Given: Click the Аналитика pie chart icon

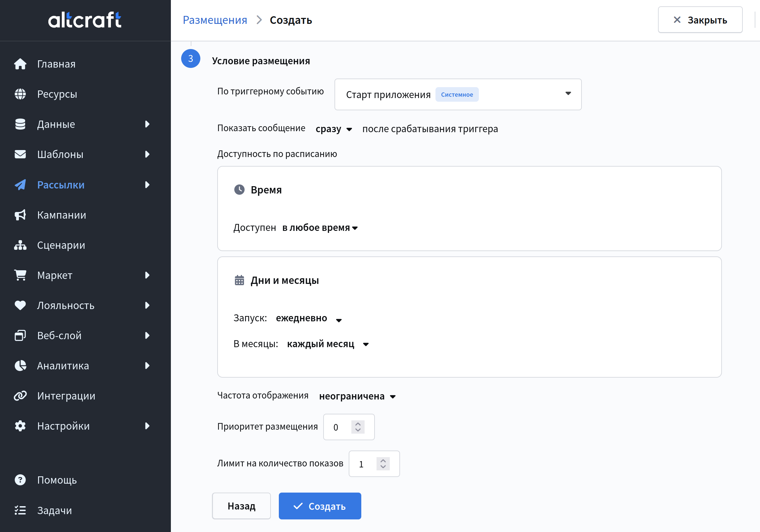Looking at the screenshot, I should 20,366.
